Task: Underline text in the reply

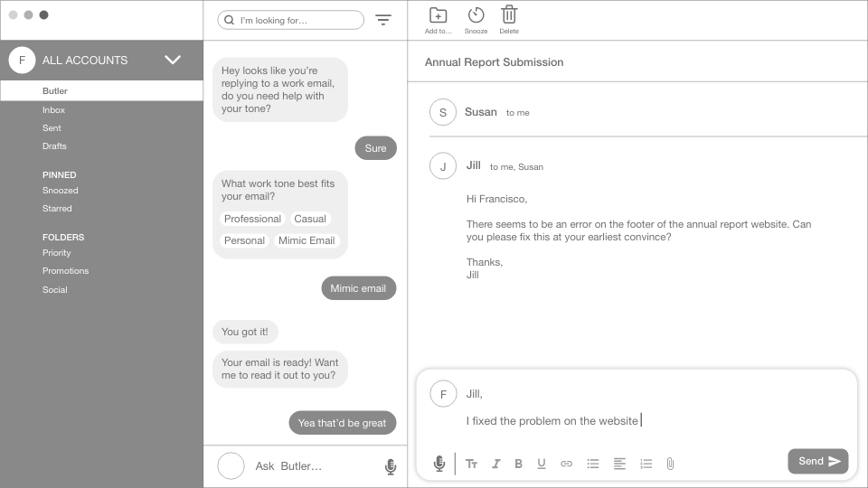Action: tap(542, 464)
